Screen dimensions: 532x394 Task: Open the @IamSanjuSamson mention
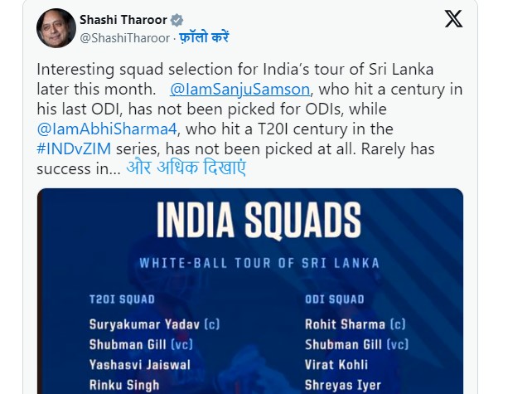coord(239,90)
